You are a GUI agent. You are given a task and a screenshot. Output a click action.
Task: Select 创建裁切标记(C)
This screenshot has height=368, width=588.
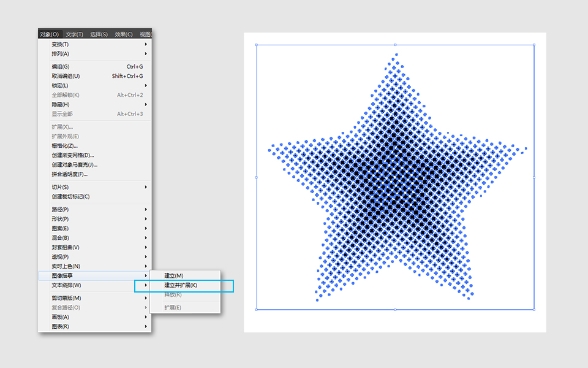70,197
